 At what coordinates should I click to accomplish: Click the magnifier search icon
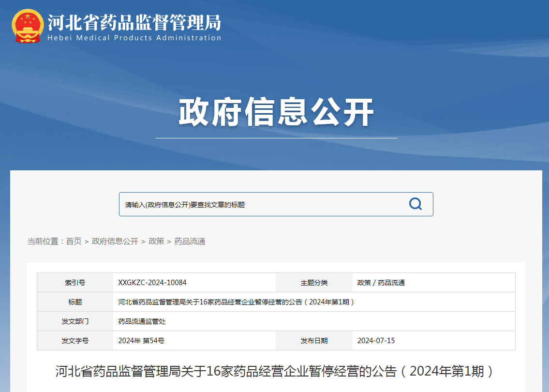tap(415, 204)
